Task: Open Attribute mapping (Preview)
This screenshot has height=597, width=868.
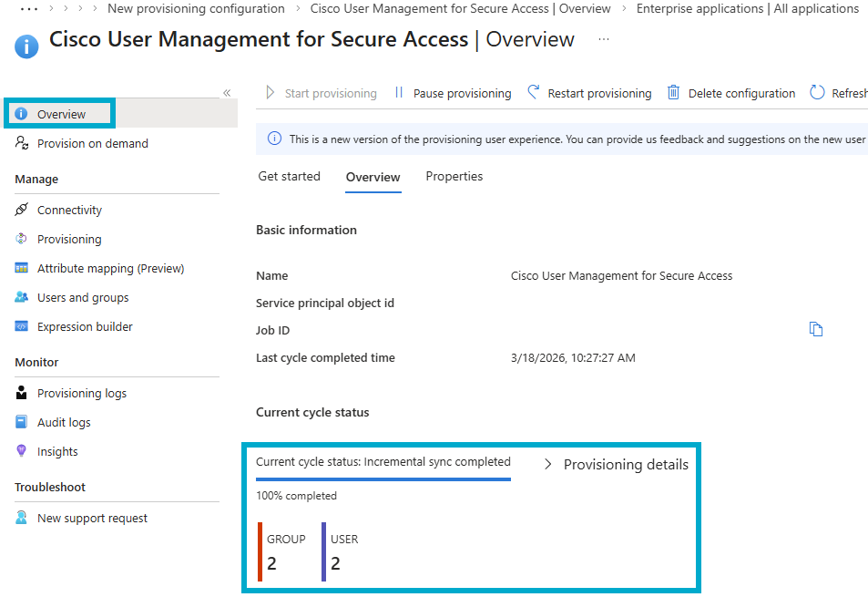Action: click(x=111, y=269)
